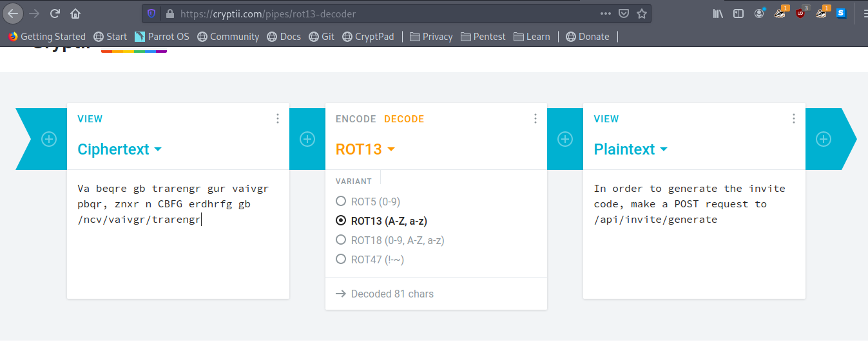Open Plaintext panel three-dot menu
This screenshot has width=868, height=358.
[x=794, y=118]
